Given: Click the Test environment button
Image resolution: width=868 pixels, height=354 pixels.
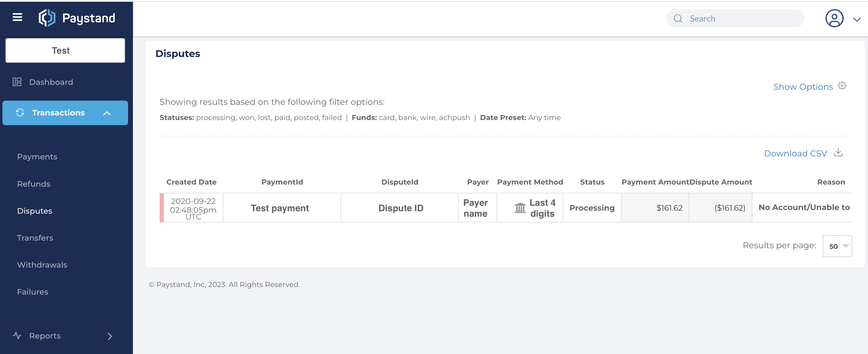Looking at the screenshot, I should click(65, 51).
